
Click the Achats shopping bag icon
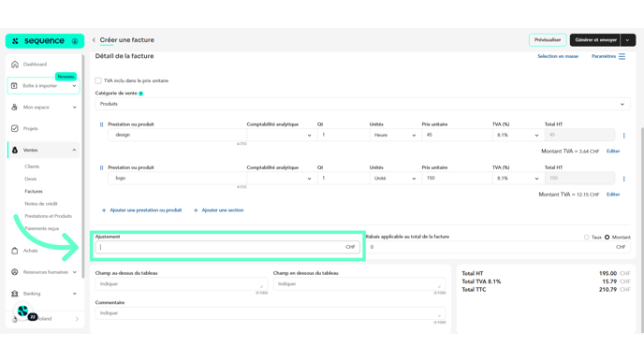pyautogui.click(x=15, y=251)
